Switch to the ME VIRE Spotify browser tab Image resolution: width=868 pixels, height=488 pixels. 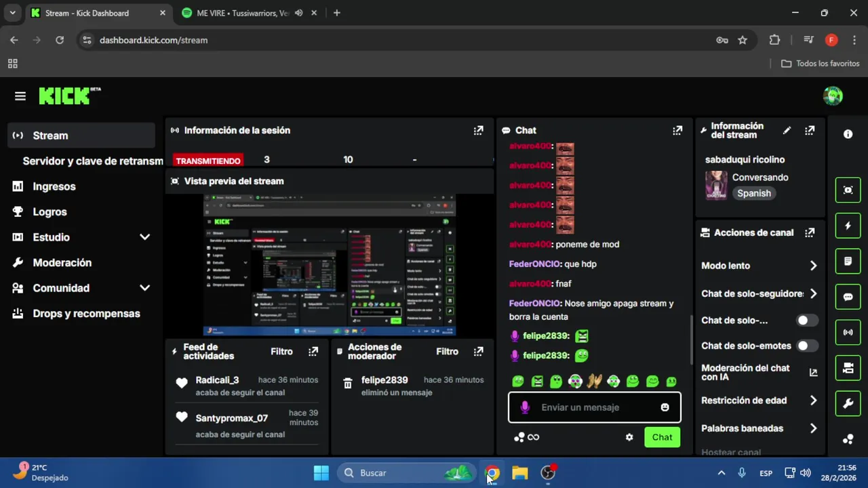(x=250, y=13)
